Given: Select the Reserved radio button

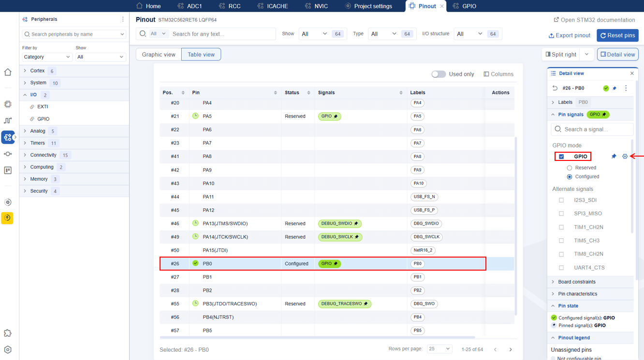Looking at the screenshot, I should point(570,168).
